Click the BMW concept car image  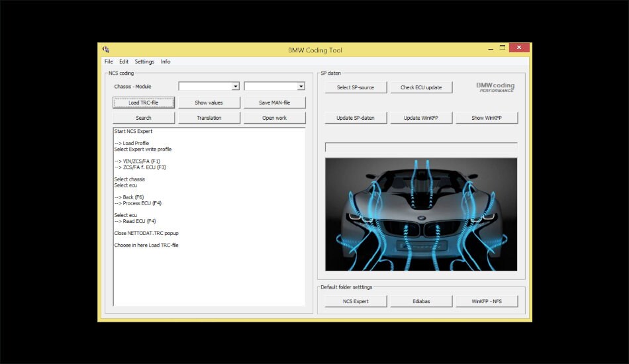[421, 214]
